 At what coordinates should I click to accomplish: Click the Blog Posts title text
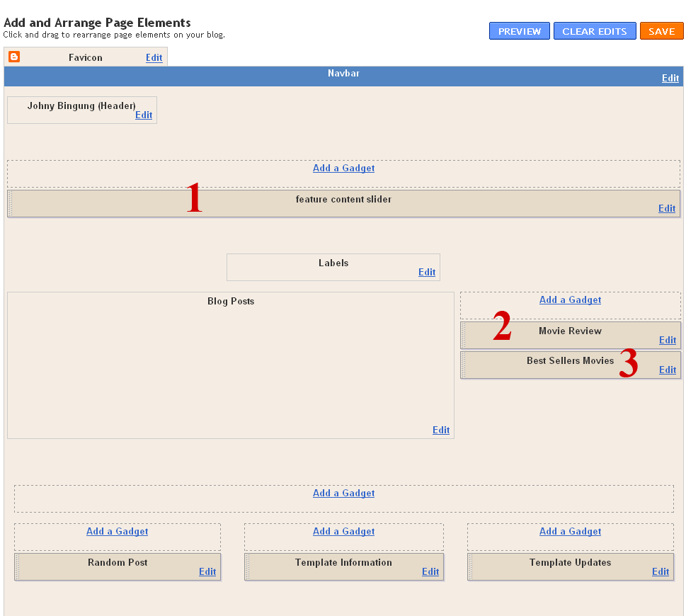(231, 302)
